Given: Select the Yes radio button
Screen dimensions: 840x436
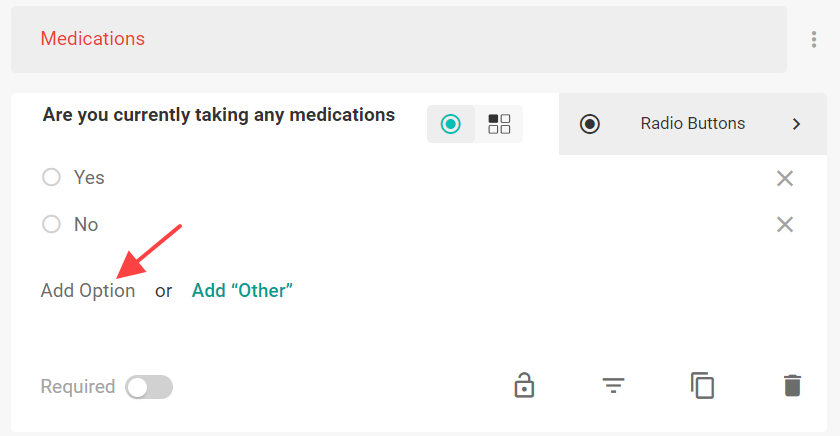Looking at the screenshot, I should coord(51,177).
